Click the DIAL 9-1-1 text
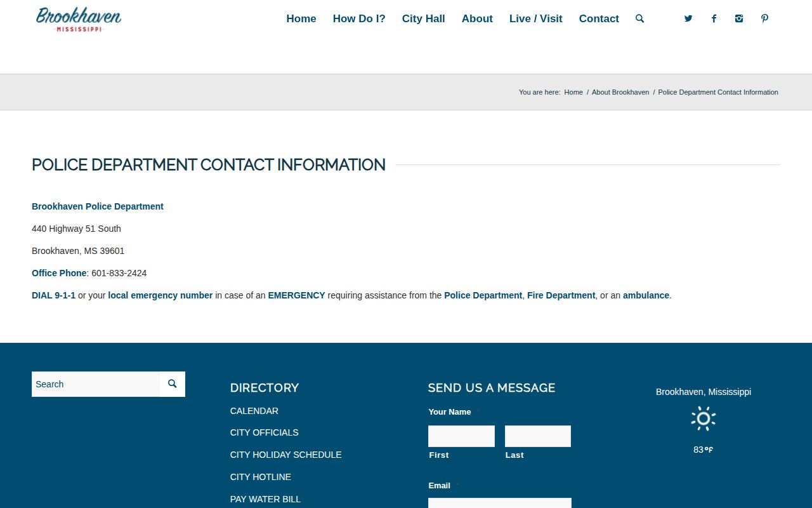This screenshot has height=508, width=812. (53, 295)
